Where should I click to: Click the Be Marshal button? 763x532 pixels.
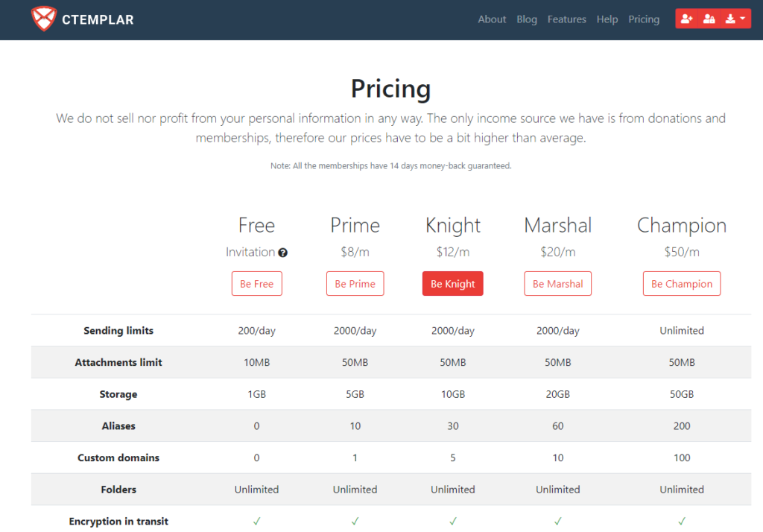pos(557,284)
